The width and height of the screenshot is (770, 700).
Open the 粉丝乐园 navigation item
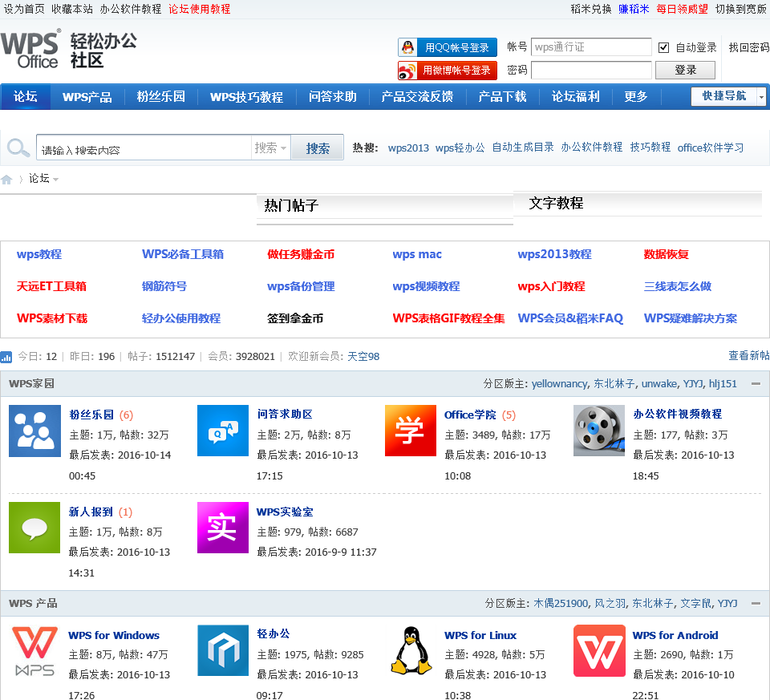[160, 97]
